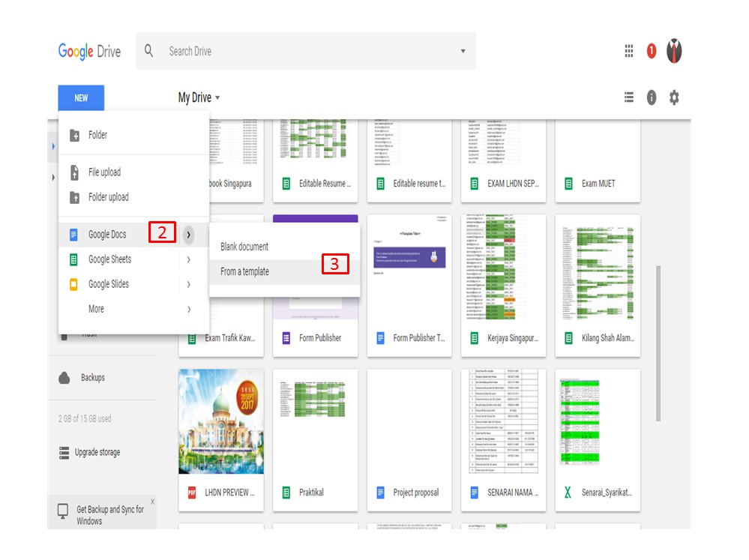Open the Drive settings gear
This screenshot has height=560, width=749.
tap(673, 97)
